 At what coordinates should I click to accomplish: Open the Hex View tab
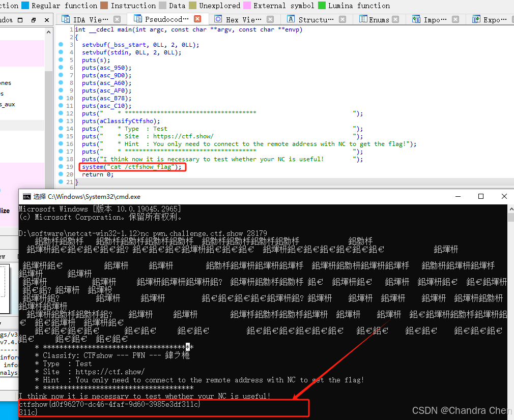tap(244, 20)
